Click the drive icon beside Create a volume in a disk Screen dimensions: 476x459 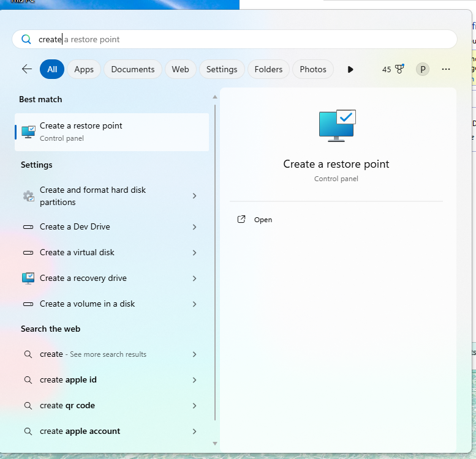point(28,304)
